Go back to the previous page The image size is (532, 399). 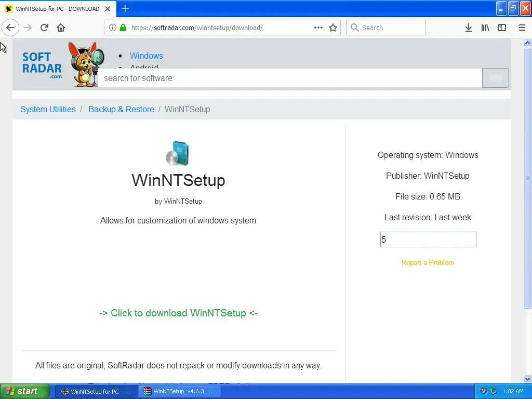[10, 28]
